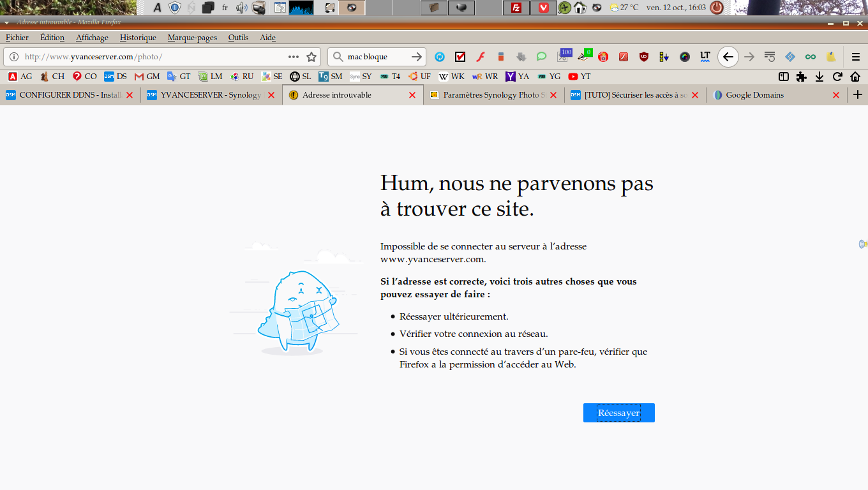Viewport: 868px width, 490px height.
Task: Switch to the Google Domains tab
Action: pyautogui.click(x=754, y=95)
